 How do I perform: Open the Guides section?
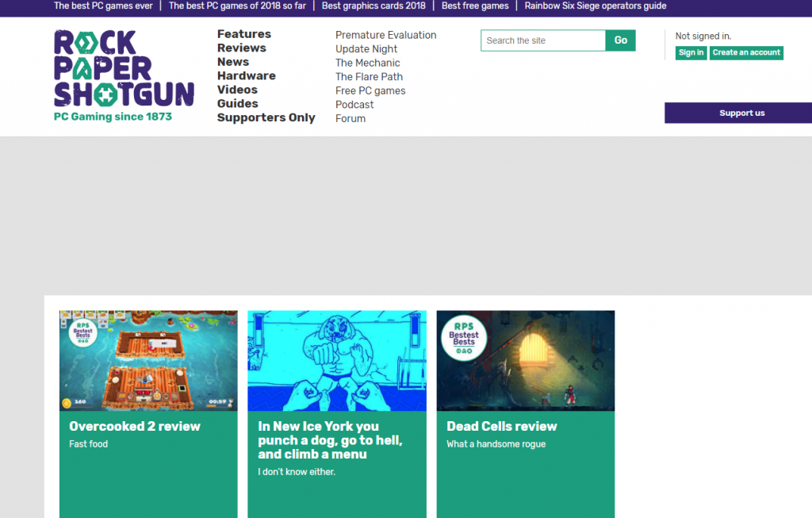pyautogui.click(x=237, y=104)
